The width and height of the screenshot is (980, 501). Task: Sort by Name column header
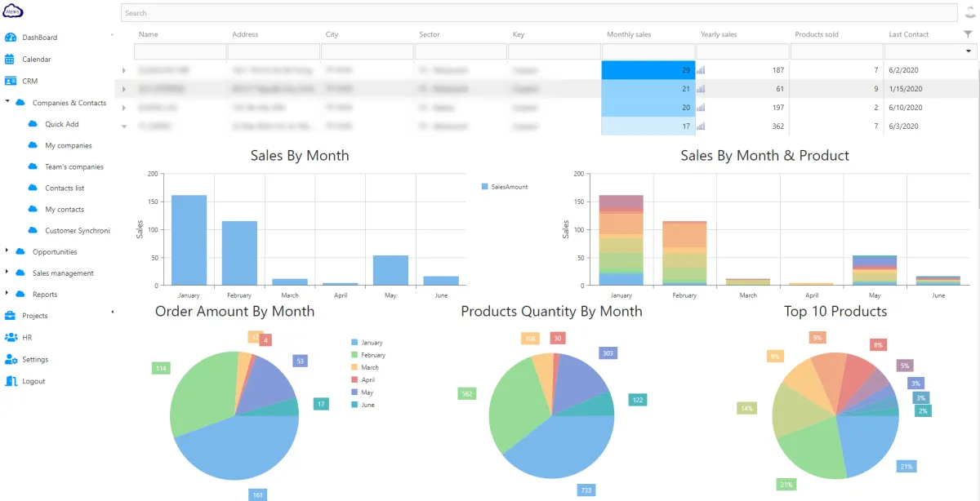(x=148, y=34)
